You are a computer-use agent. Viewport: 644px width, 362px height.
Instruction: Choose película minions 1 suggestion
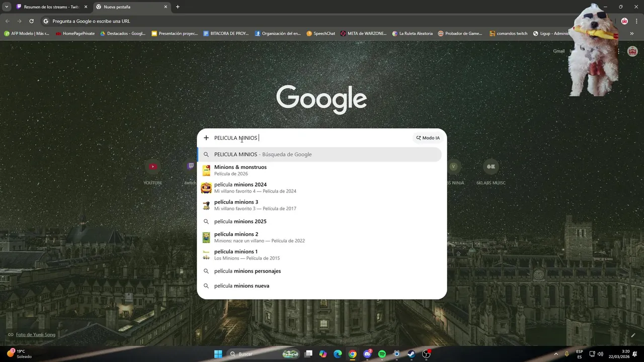pos(320,255)
